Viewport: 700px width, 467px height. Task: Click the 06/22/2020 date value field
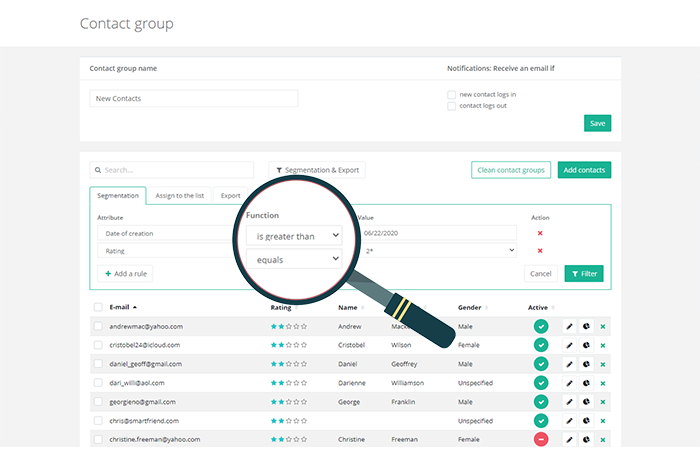(439, 233)
